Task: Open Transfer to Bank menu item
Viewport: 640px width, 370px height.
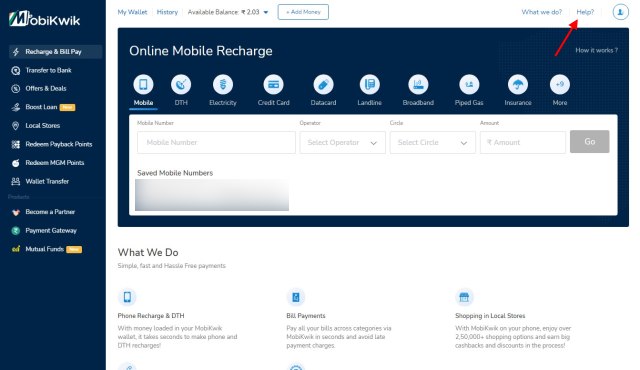Action: [48, 70]
